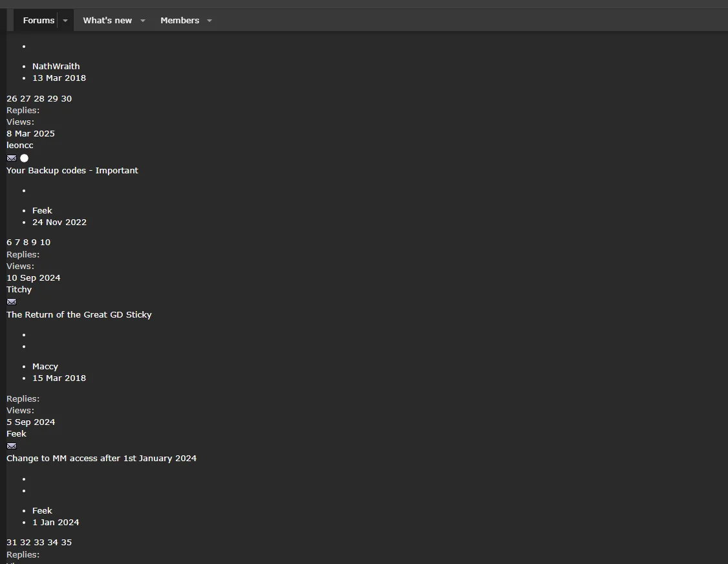Image resolution: width=728 pixels, height=564 pixels.
Task: Go to page 30 of thread
Action: click(x=67, y=98)
